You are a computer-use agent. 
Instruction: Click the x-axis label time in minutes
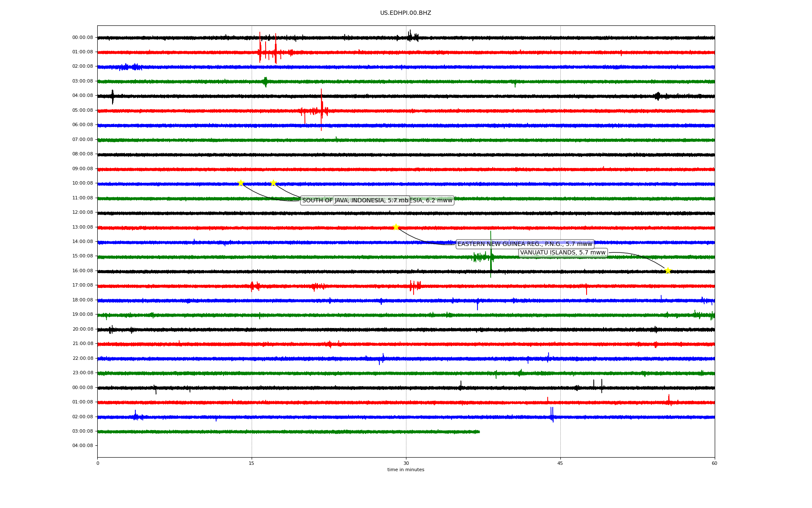[x=406, y=470]
